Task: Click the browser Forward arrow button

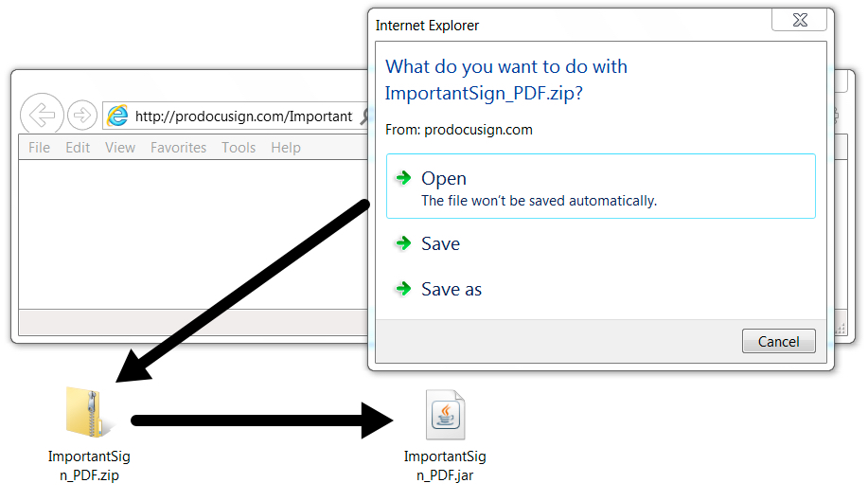Action: [x=82, y=116]
